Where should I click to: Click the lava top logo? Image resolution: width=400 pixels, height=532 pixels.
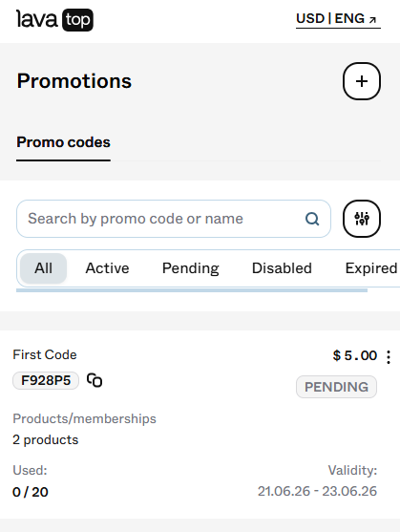coord(54,20)
